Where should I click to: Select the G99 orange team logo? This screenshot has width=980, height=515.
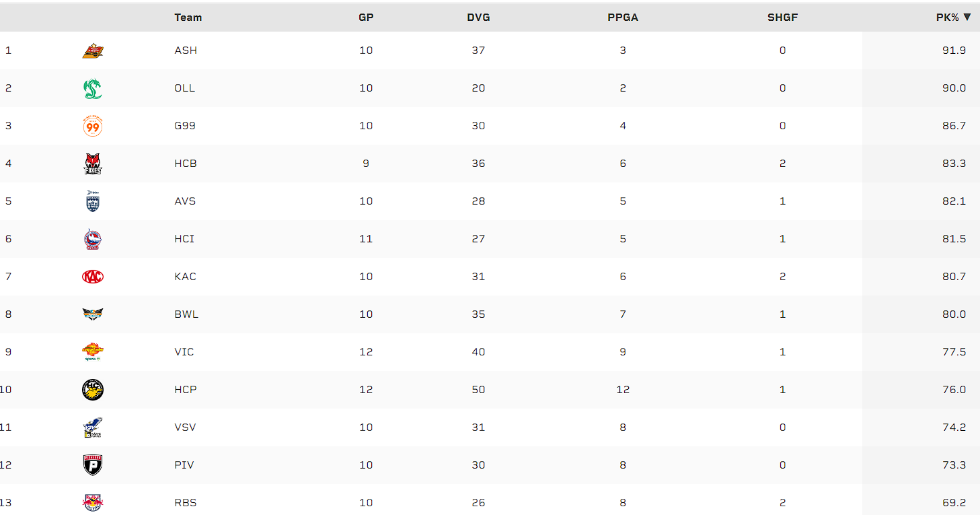coord(93,126)
